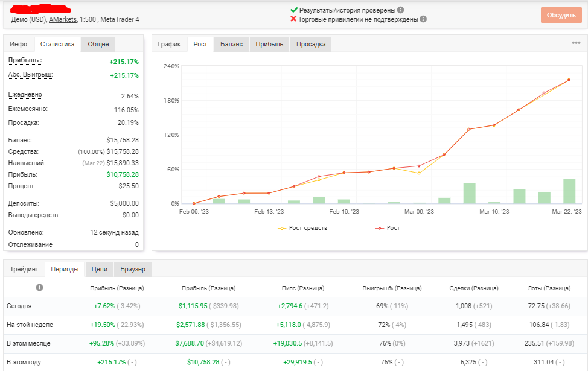Toggle the 'Рост' legend series
Image resolution: width=588 pixels, height=371 pixels.
point(388,228)
